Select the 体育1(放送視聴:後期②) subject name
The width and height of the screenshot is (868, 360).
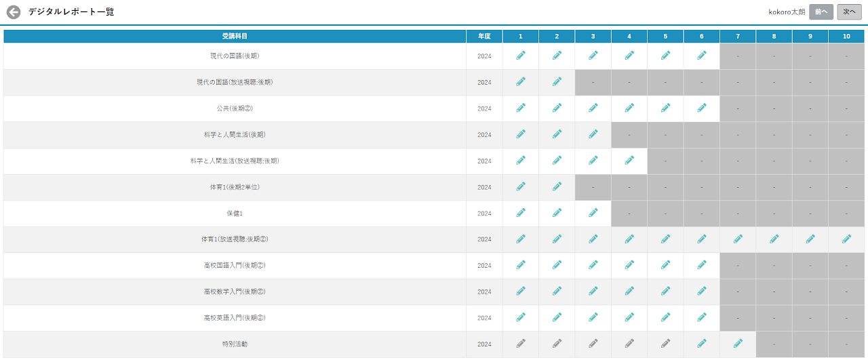point(235,239)
